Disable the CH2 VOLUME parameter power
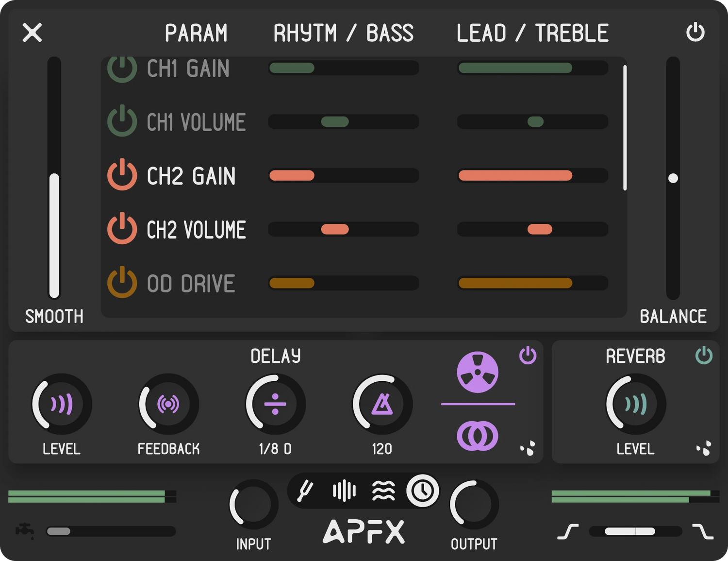Screen dimensions: 728x561 [x=122, y=229]
